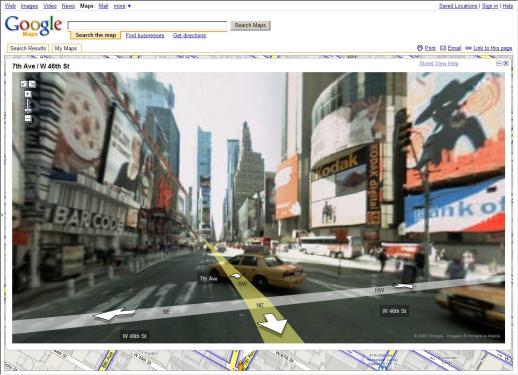The width and height of the screenshot is (518, 375).
Task: Select Get directions
Action: tap(189, 35)
